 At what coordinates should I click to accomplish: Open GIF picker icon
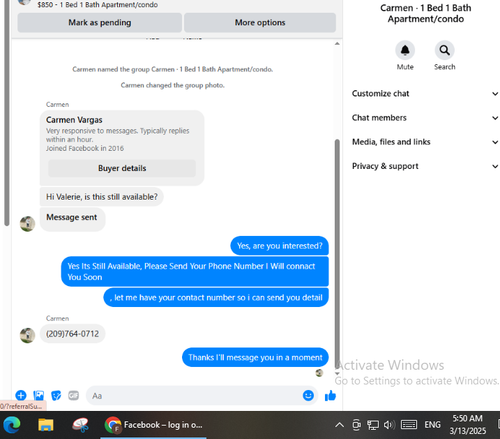point(73,395)
